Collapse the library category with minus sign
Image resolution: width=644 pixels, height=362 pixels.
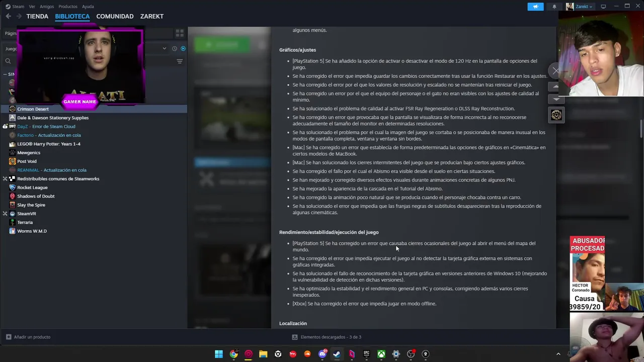click(5, 74)
